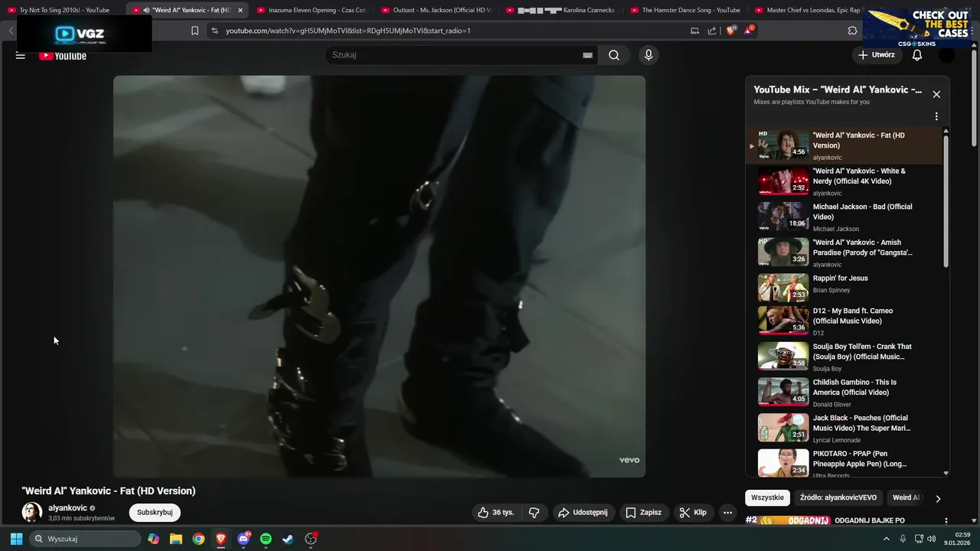Screen dimensions: 980x551
Task: Open clock and date 02:59 in tray
Action: [957, 539]
